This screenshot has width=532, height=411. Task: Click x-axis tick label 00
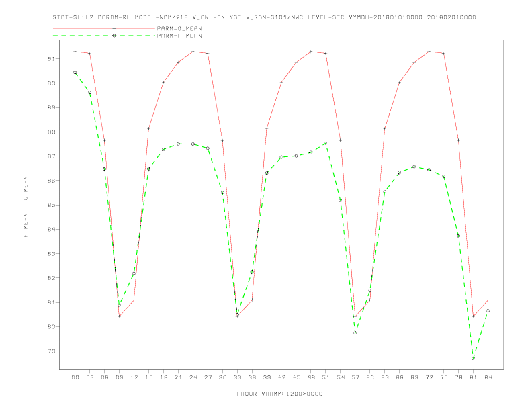(x=75, y=377)
